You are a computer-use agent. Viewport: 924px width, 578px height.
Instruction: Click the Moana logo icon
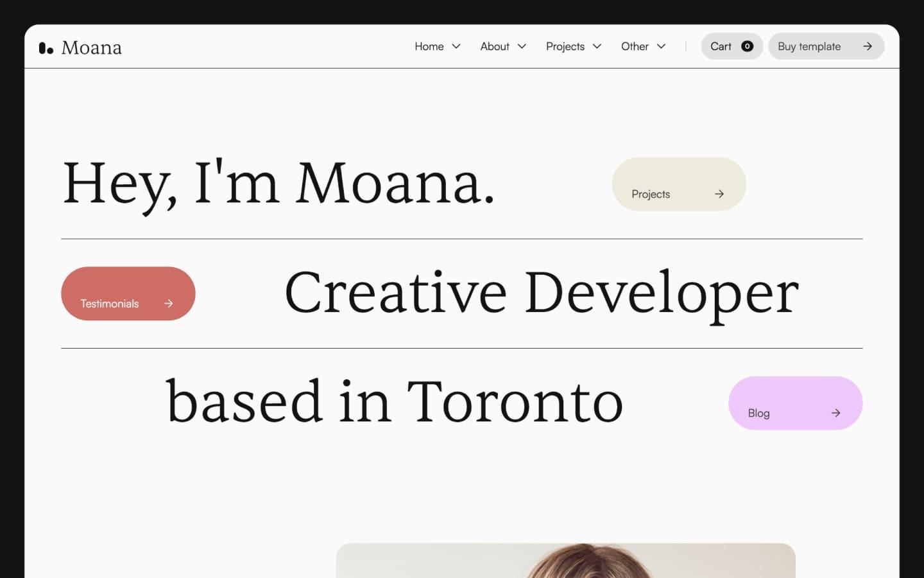tap(45, 47)
